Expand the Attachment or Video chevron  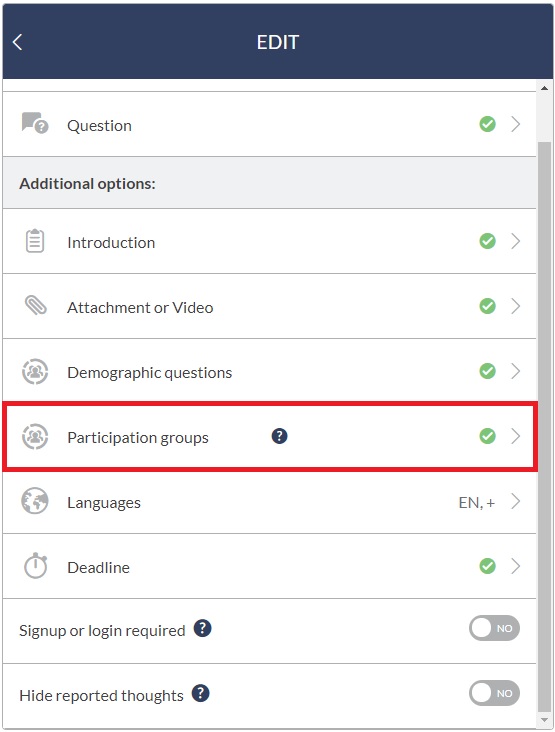[515, 306]
